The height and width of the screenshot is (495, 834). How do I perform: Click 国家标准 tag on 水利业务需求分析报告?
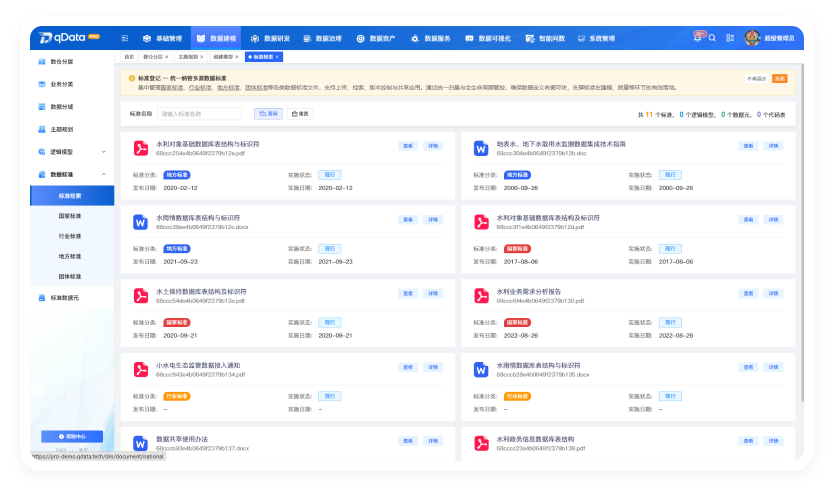tap(517, 323)
